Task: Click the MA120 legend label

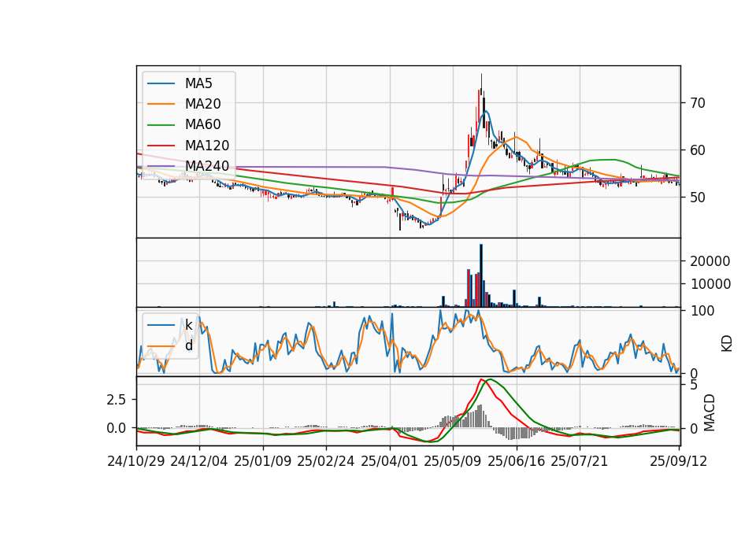Action: (x=207, y=146)
